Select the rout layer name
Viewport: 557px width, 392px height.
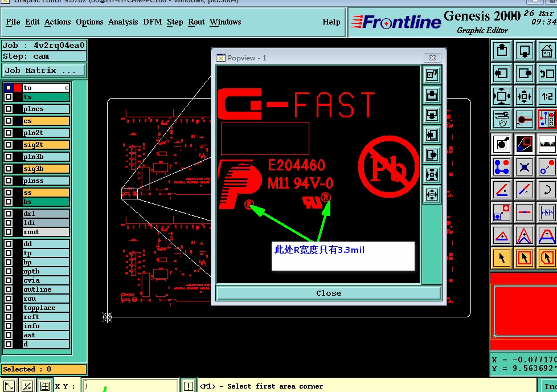[x=46, y=232]
